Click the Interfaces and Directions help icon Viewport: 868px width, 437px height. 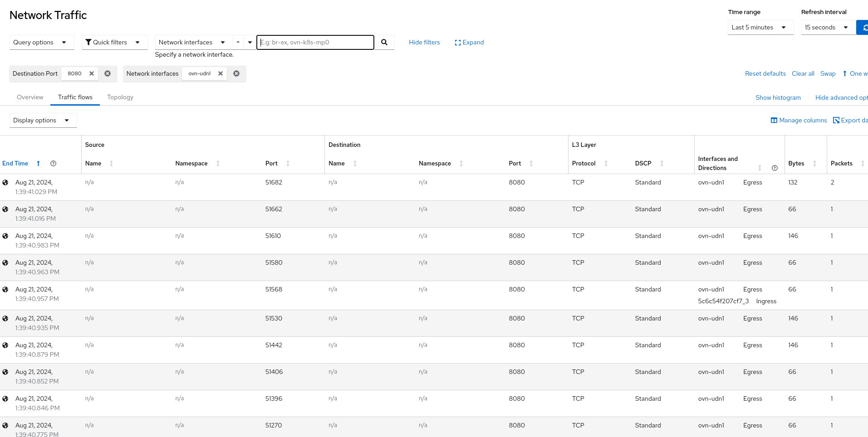(775, 168)
